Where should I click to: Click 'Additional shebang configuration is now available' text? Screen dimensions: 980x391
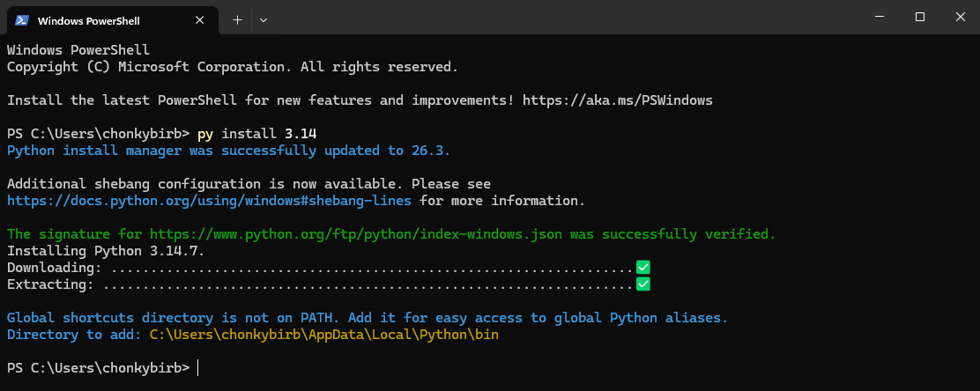point(249,184)
